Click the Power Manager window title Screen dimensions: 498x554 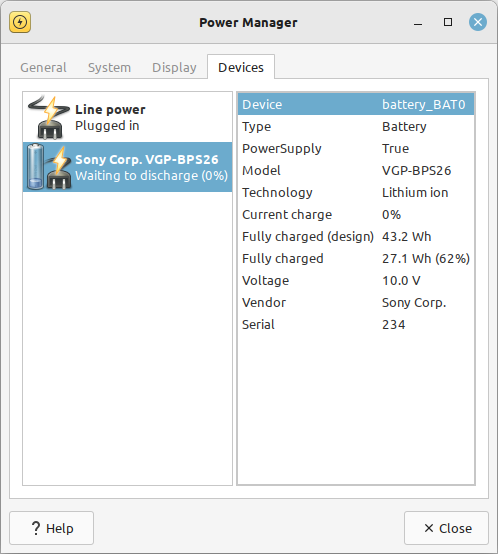(248, 23)
